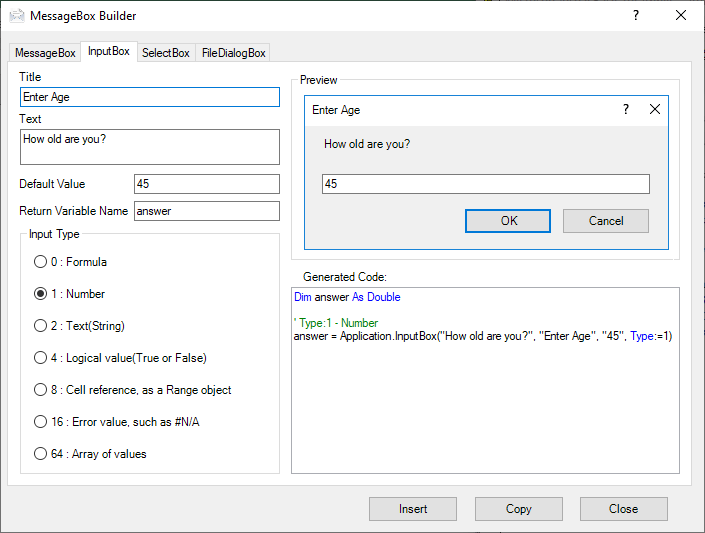This screenshot has height=533, width=705.
Task: Select the 1 : Number radio button
Action: tap(70, 294)
